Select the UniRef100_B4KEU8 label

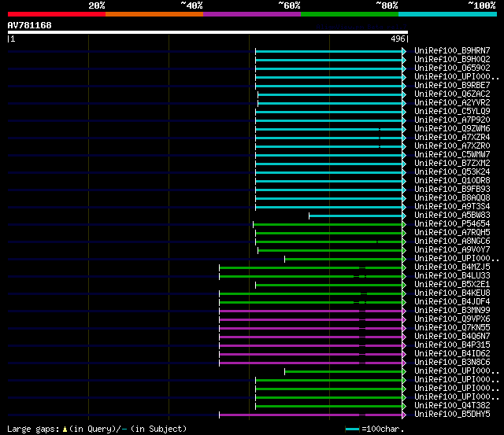(452, 293)
